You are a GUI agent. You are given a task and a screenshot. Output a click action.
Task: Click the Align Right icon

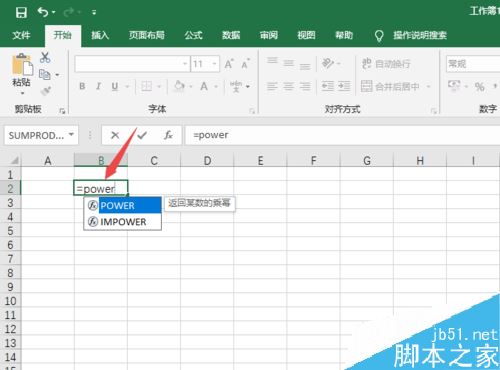click(305, 87)
